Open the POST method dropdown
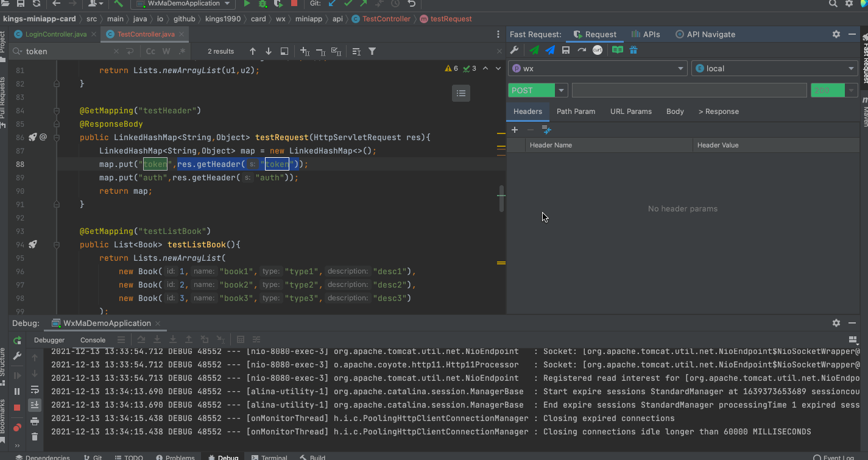Screen dimensions: 868x460 (562, 90)
